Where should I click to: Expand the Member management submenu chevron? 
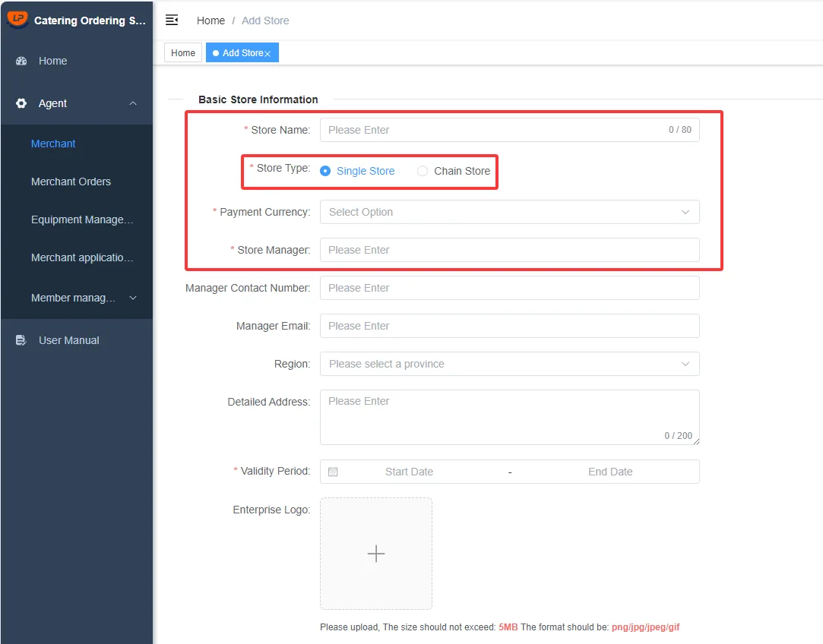click(133, 298)
